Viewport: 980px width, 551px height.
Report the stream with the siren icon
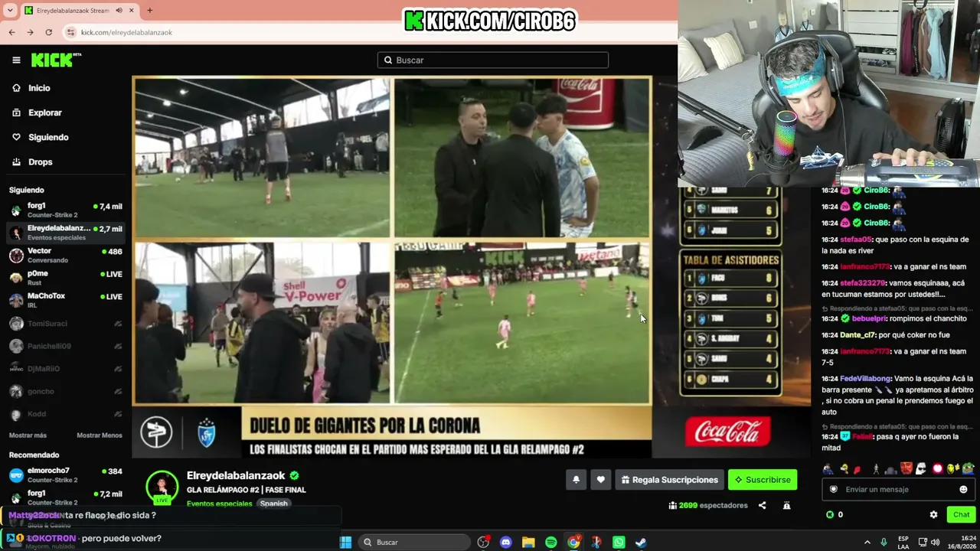[x=786, y=505]
